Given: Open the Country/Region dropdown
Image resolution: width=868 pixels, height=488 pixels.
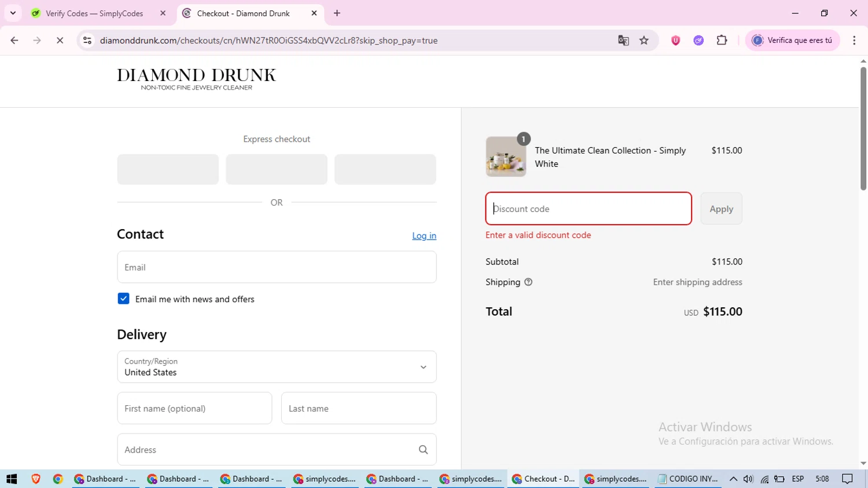Looking at the screenshot, I should [x=277, y=366].
